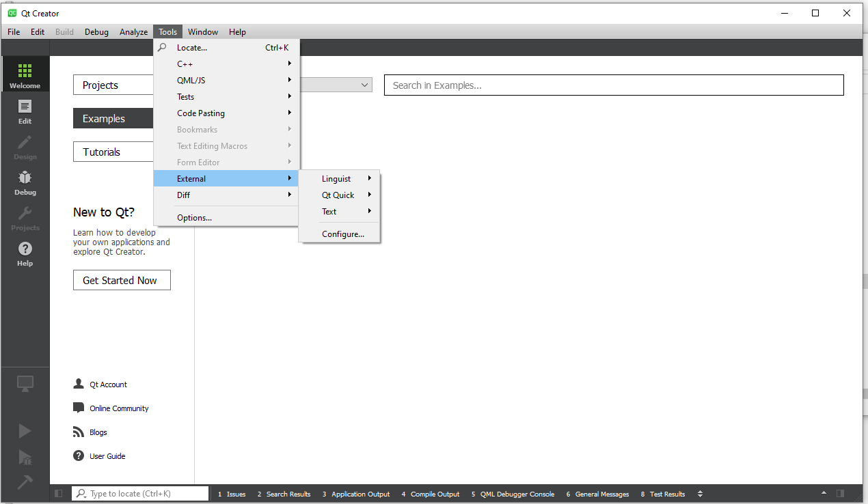This screenshot has width=868, height=504.
Task: Open the QML Debugger Console pane
Action: [x=513, y=494]
